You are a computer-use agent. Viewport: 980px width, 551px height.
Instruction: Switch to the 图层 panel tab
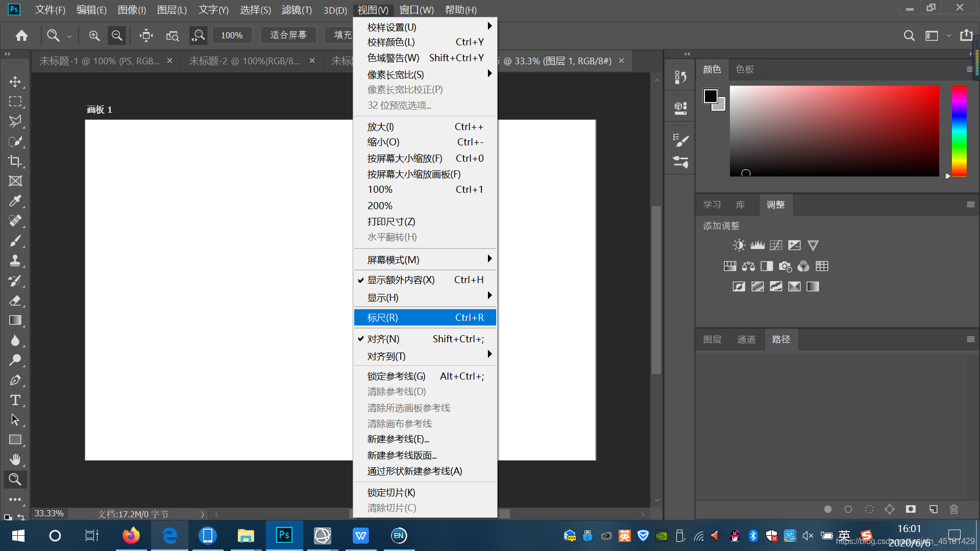[x=712, y=339]
